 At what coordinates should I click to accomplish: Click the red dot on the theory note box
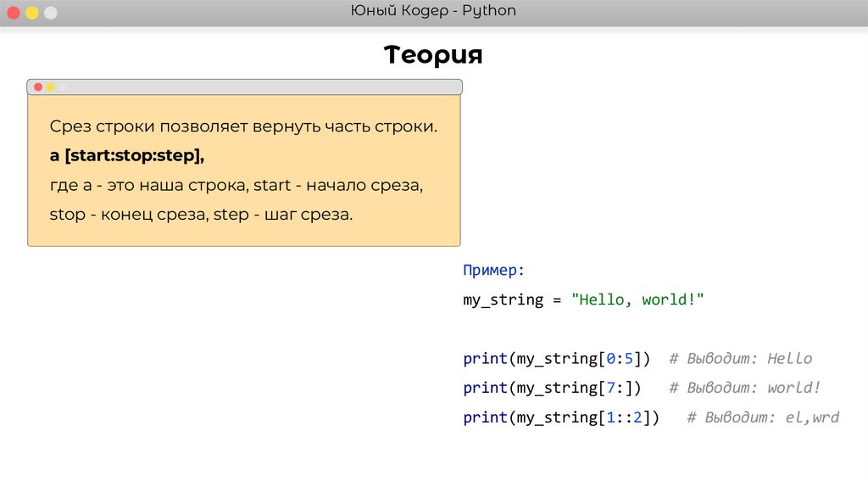point(38,87)
